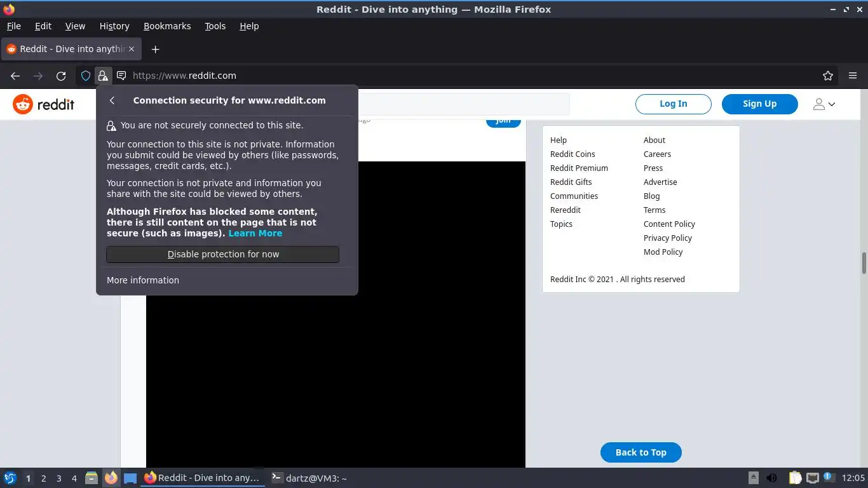868x488 pixels.
Task: Open the Careers link
Action: tap(657, 154)
